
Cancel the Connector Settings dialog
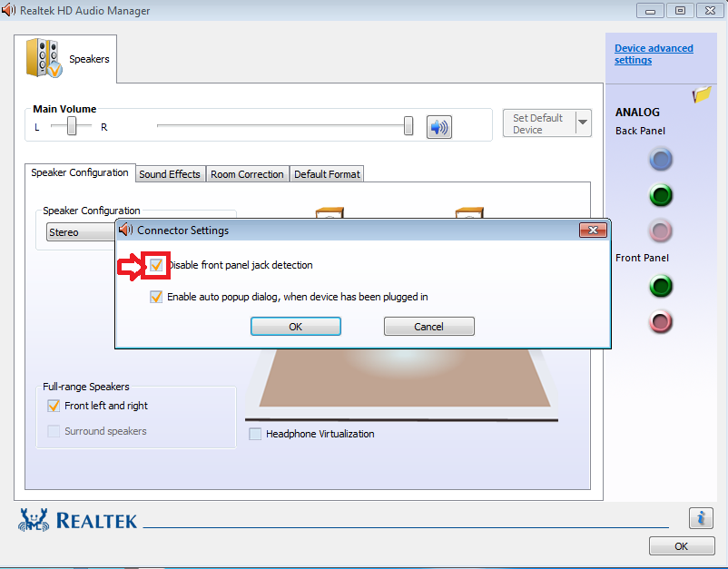click(429, 327)
